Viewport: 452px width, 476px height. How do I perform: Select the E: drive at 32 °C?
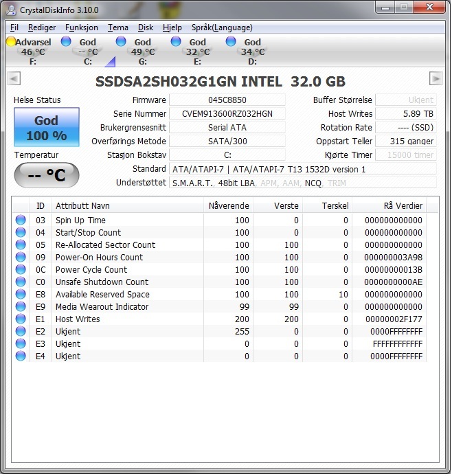(x=194, y=51)
